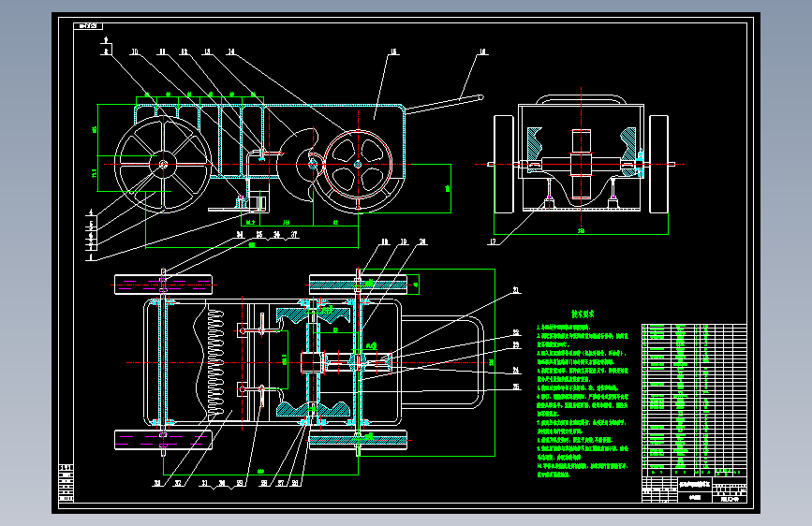Click the 技术要求 heading text
This screenshot has width=812, height=526.
pos(583,314)
